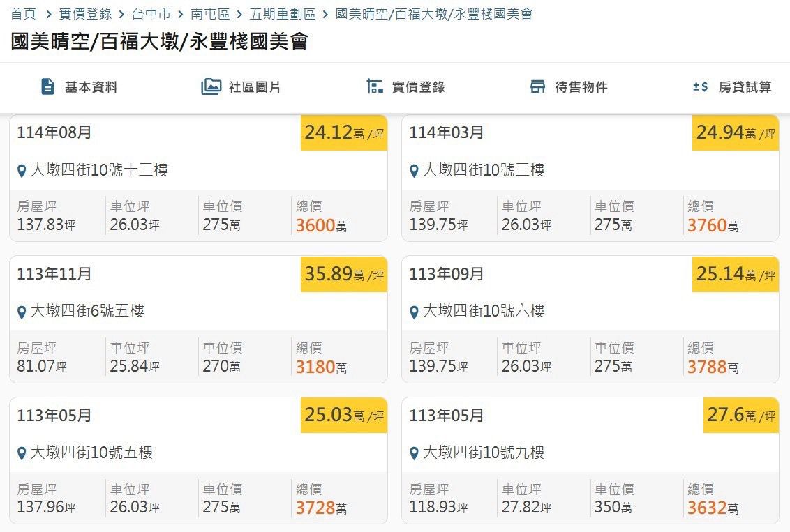Click the map pin beside 大墩四街10號十三樓
This screenshot has width=790, height=532.
pyautogui.click(x=22, y=170)
